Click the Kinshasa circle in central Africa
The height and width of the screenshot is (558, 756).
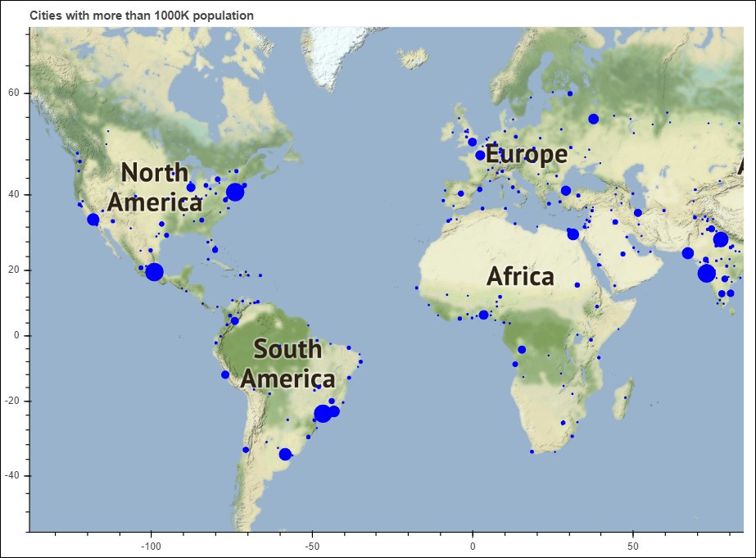522,350
